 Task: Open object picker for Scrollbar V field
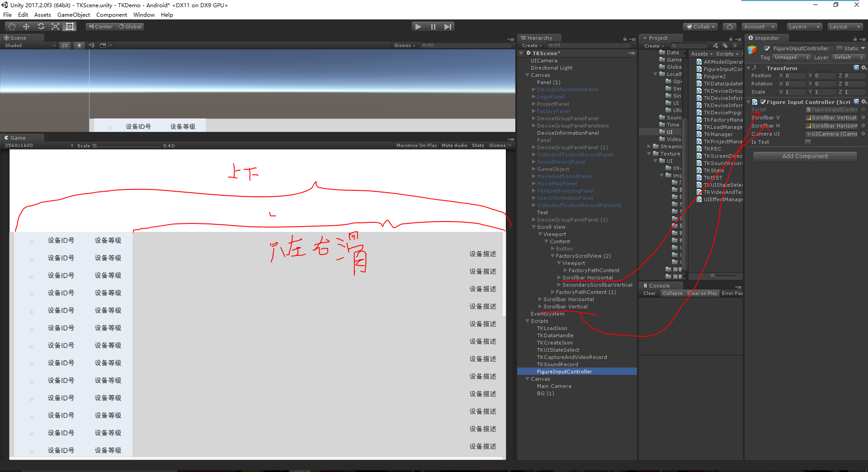point(863,118)
